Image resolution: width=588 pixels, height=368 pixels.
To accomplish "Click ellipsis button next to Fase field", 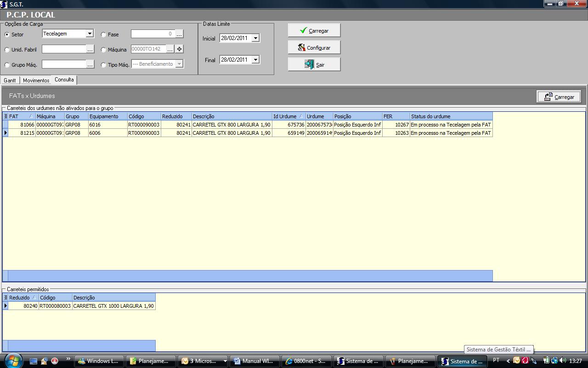I will pyautogui.click(x=179, y=34).
